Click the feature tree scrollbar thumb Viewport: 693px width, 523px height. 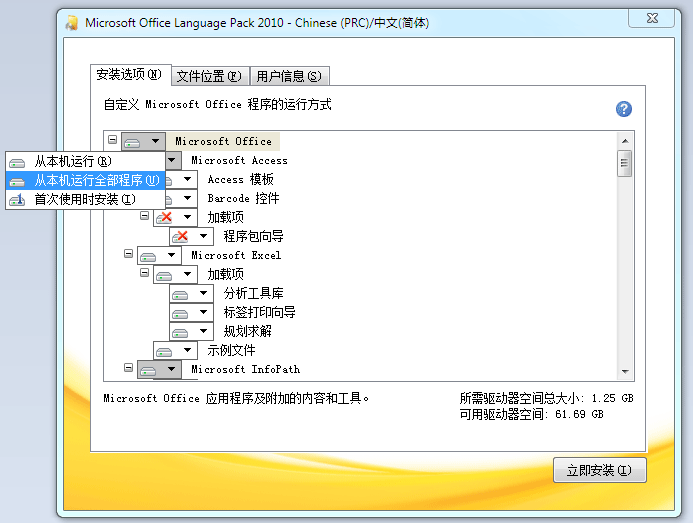tap(624, 163)
